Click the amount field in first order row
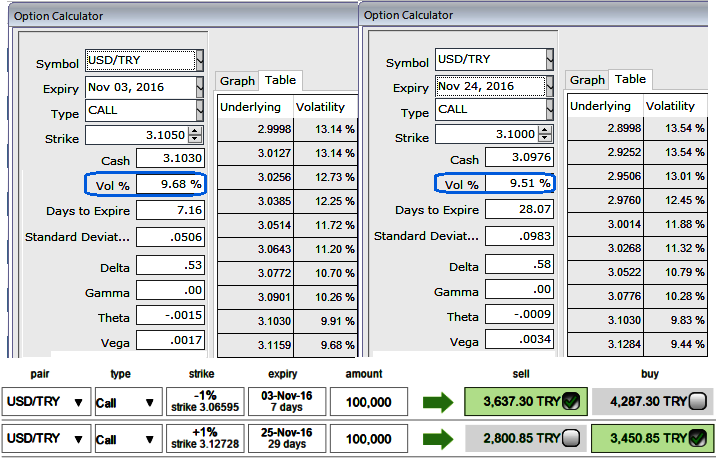The height and width of the screenshot is (460, 716). [x=364, y=403]
